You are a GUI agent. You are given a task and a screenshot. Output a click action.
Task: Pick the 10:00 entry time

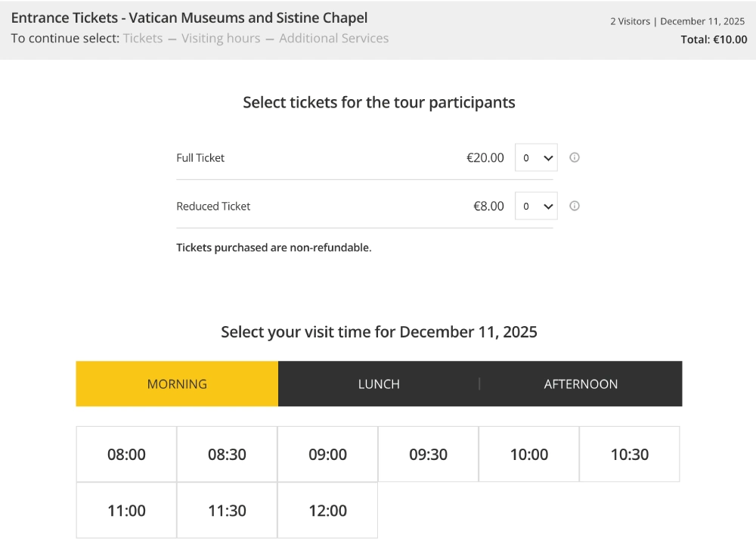528,454
